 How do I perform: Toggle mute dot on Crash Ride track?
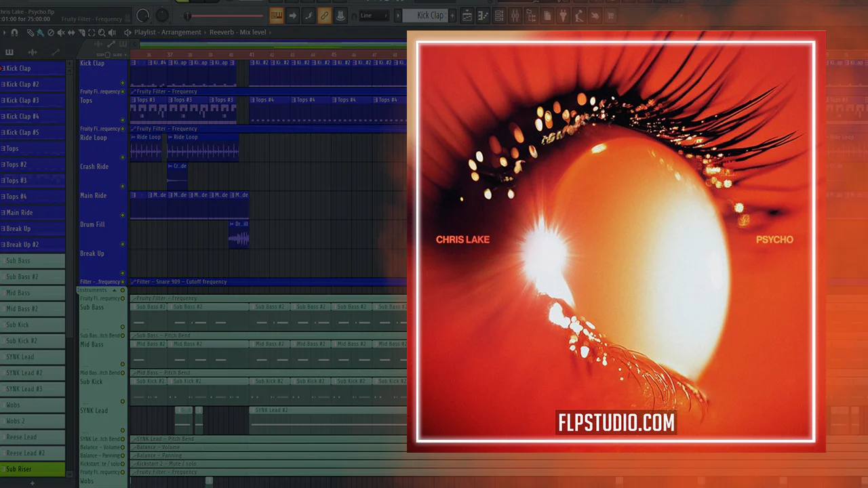pos(123,186)
